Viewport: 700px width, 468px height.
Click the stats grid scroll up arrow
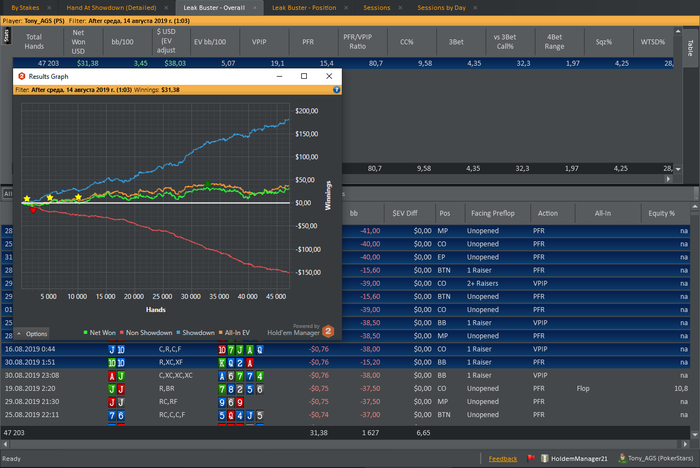point(678,31)
